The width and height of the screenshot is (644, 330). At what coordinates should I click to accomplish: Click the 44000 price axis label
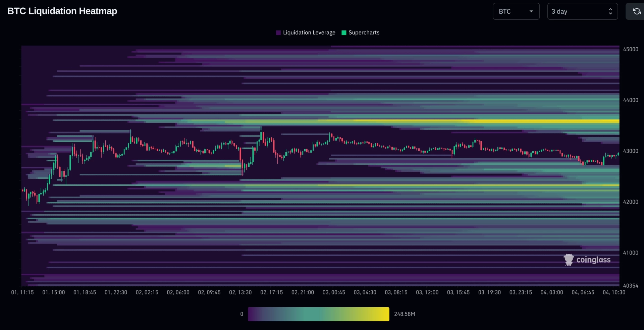[631, 100]
